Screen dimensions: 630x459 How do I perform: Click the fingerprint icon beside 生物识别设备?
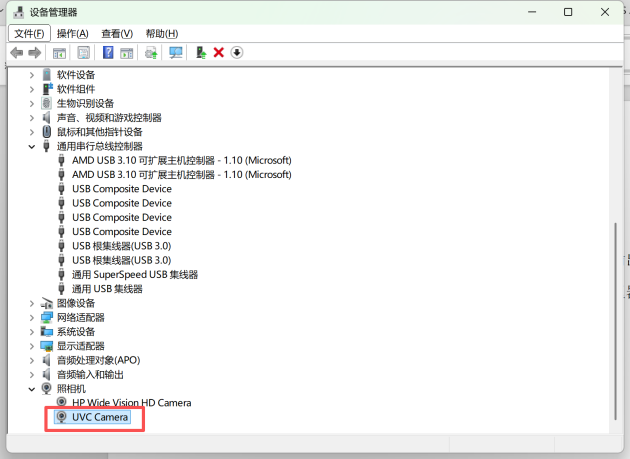click(47, 103)
